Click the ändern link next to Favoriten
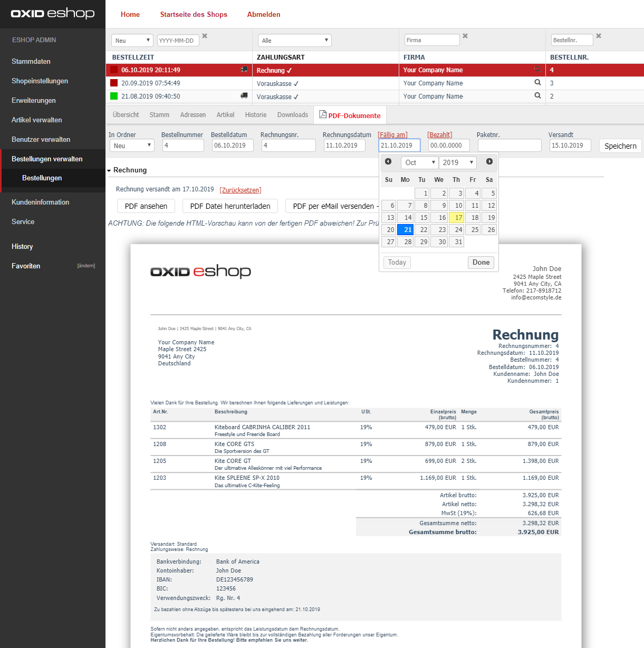644x648 pixels. tap(86, 266)
